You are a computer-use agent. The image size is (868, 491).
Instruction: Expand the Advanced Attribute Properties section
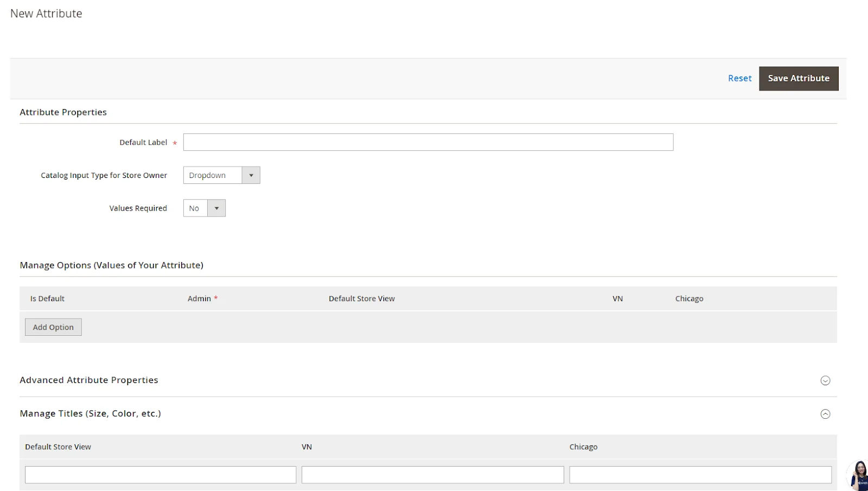[825, 380]
